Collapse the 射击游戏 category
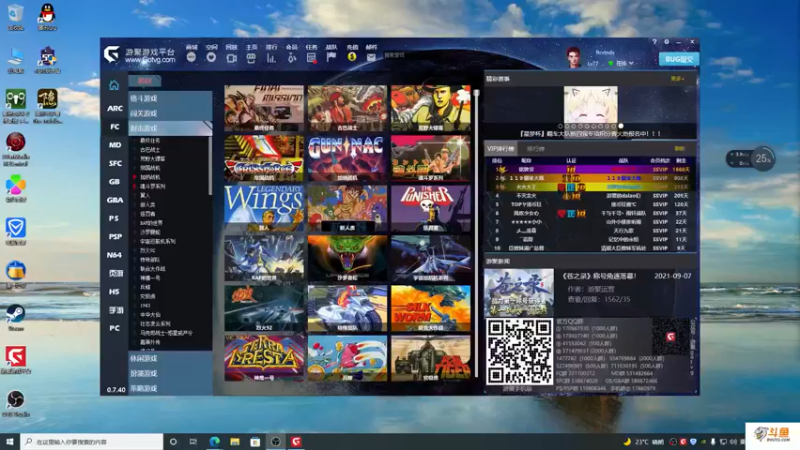Image resolution: width=800 pixels, height=450 pixels. [x=170, y=128]
